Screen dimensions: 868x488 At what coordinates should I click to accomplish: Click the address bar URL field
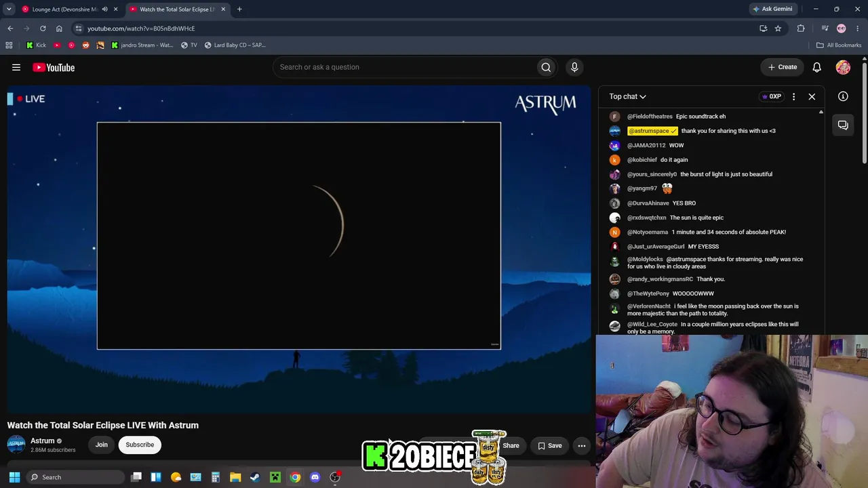coord(414,28)
